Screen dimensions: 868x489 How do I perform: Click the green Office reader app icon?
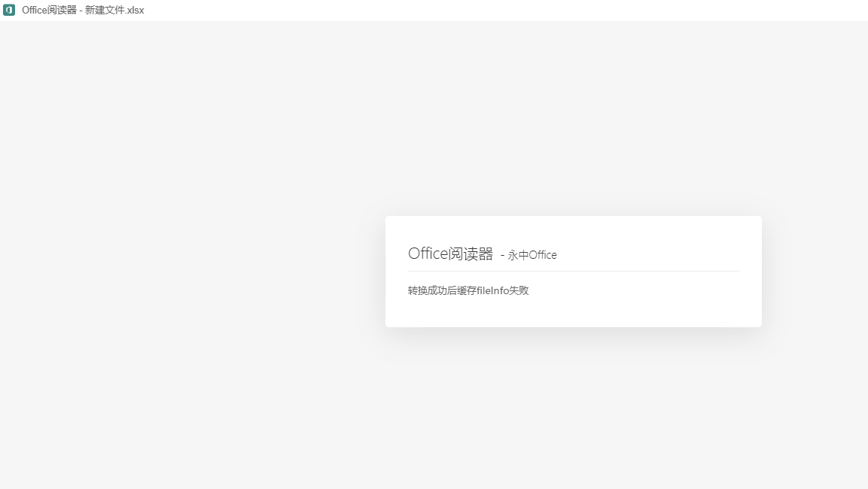[x=9, y=10]
